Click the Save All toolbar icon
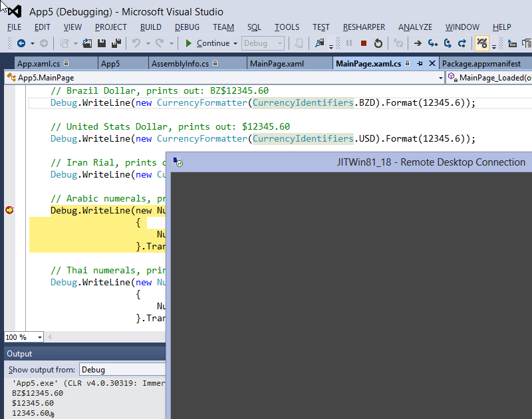Viewport: 532px width, 419px height. (x=116, y=43)
